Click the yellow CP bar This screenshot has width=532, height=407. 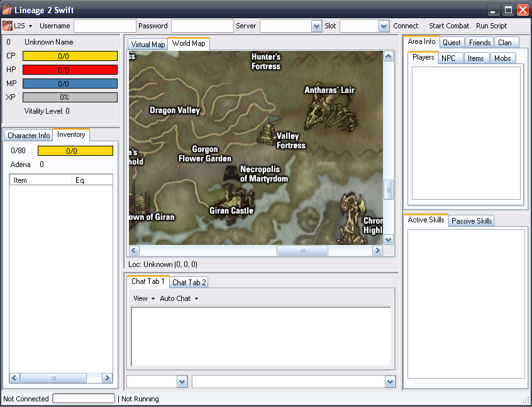[70, 56]
